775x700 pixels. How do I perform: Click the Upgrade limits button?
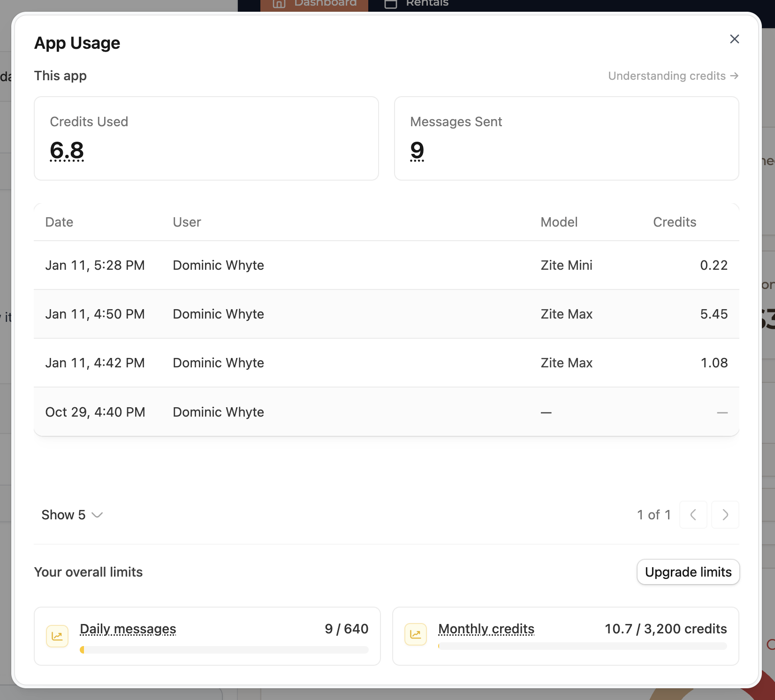pos(688,572)
